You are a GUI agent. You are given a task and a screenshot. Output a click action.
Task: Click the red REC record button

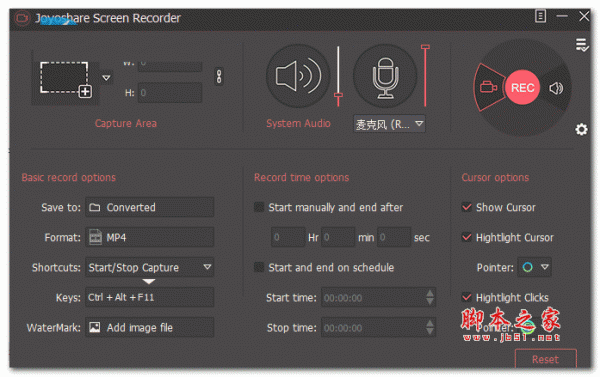click(x=522, y=88)
